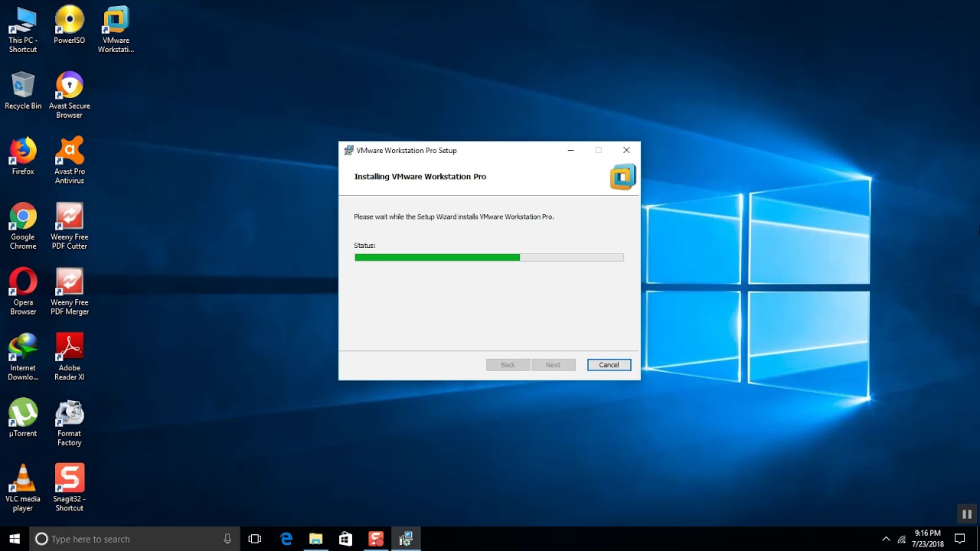Select the Internet Download Manager icon
The image size is (980, 551).
coord(23,357)
